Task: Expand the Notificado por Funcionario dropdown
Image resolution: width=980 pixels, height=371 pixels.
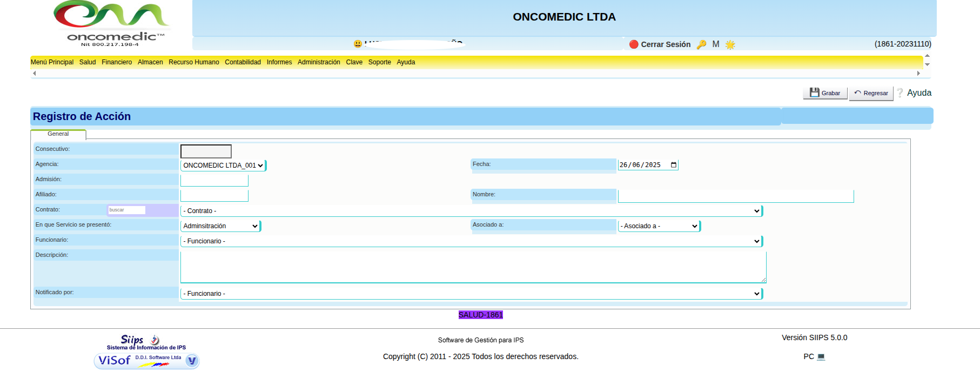Action: coord(471,294)
